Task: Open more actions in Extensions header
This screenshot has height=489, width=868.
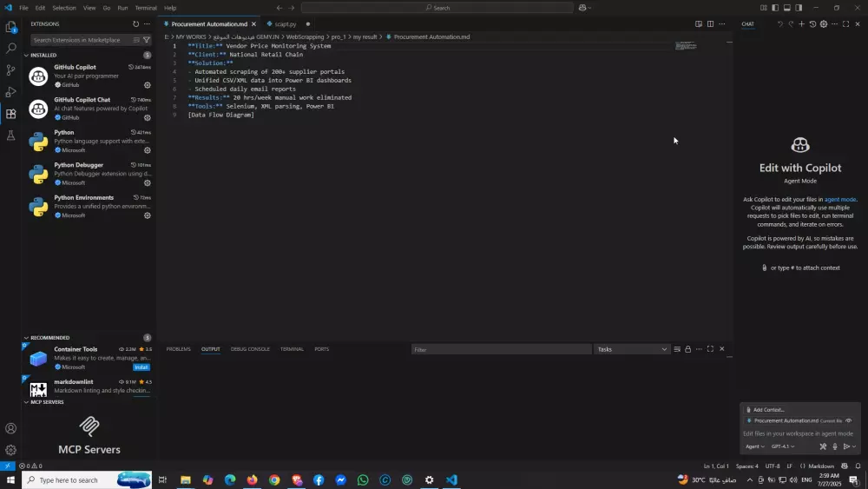Action: tap(147, 23)
